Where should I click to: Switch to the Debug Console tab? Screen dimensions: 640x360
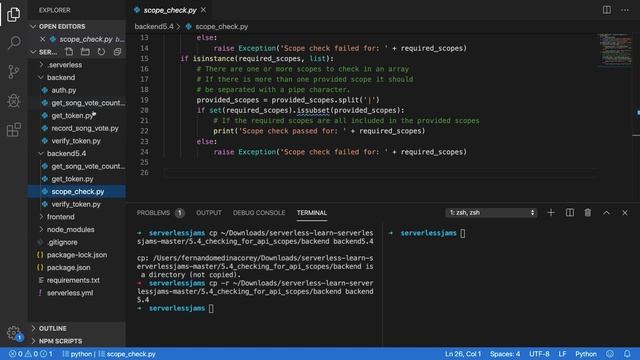(259, 213)
